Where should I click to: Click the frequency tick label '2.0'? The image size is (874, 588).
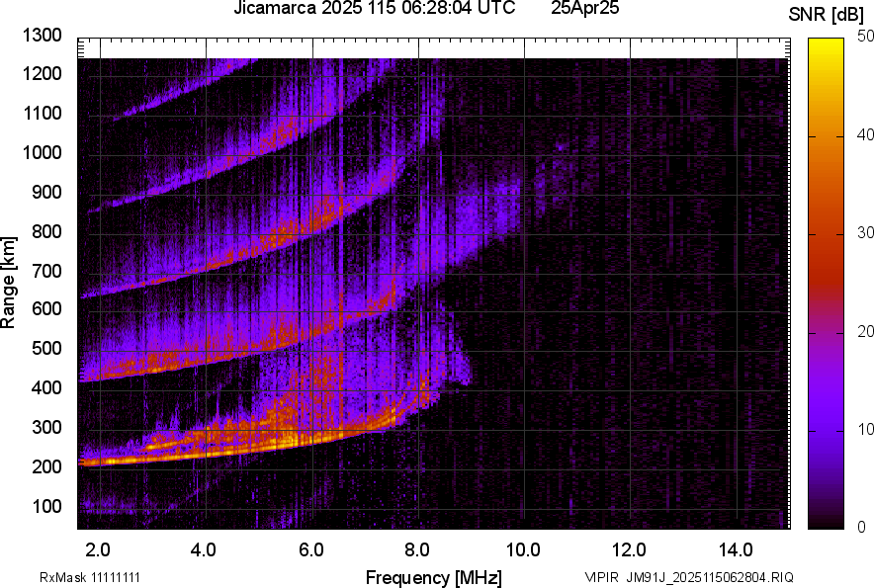(x=98, y=550)
